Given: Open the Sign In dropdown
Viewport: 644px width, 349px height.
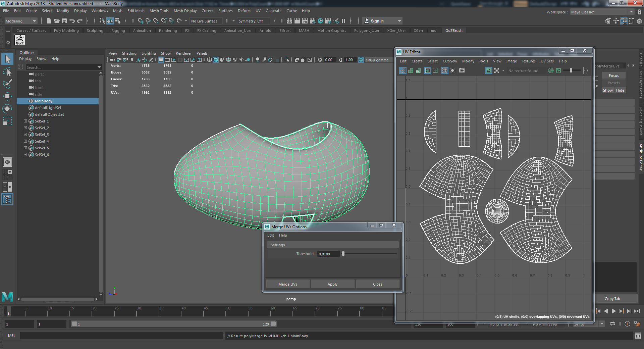Looking at the screenshot, I should point(382,21).
